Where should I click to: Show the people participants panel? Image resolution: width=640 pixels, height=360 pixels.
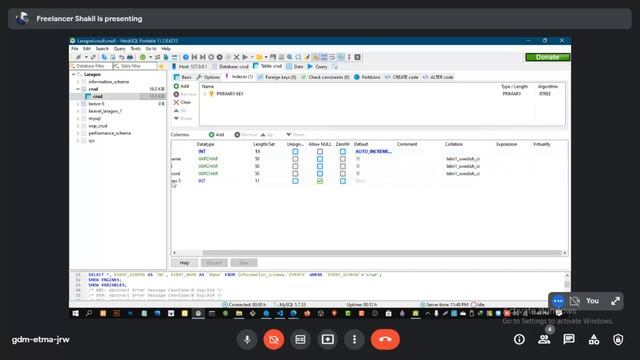coord(544,339)
